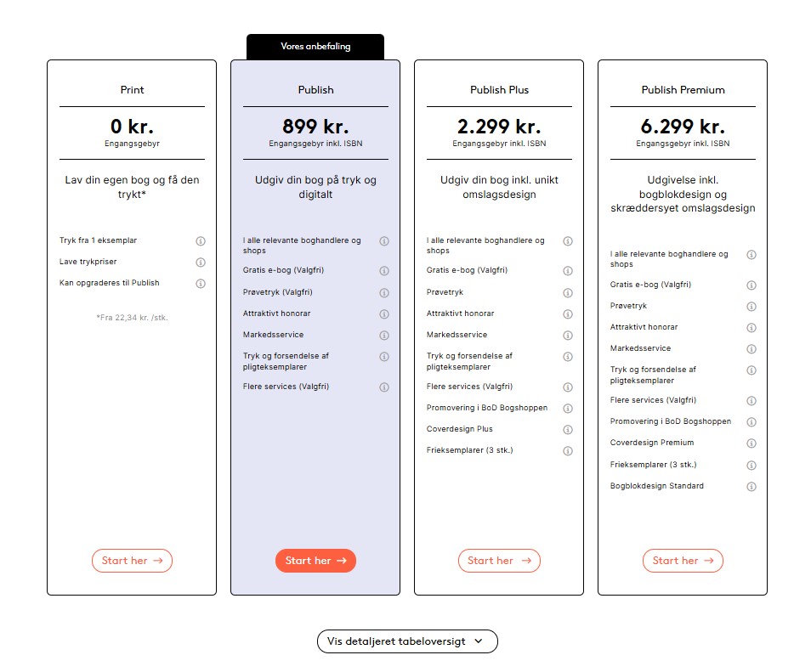Open info icon for 'Lave trykpriser'
Viewport: 811px width, 672px height.
(201, 263)
